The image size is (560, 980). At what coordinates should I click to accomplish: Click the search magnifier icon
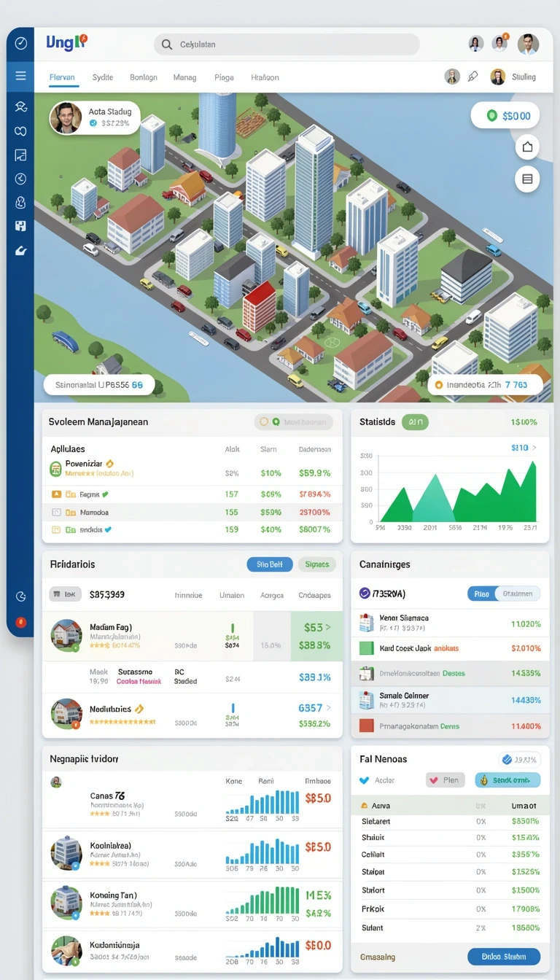pos(167,44)
